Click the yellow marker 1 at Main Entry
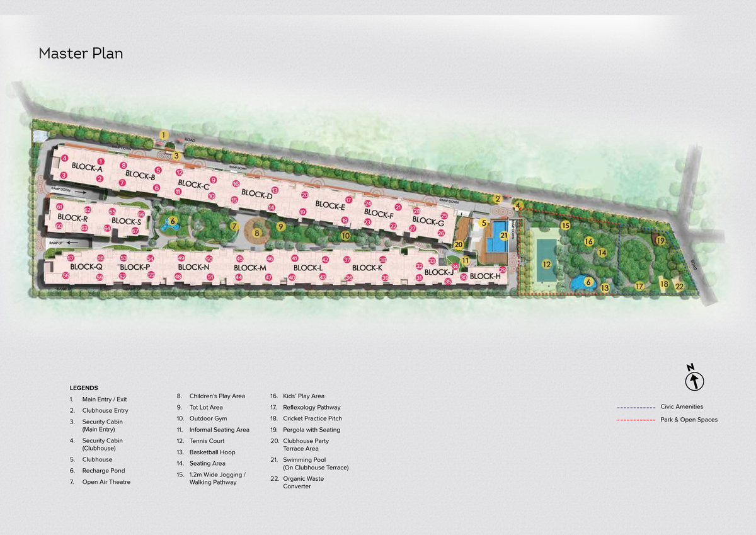756x535 pixels. (x=163, y=134)
